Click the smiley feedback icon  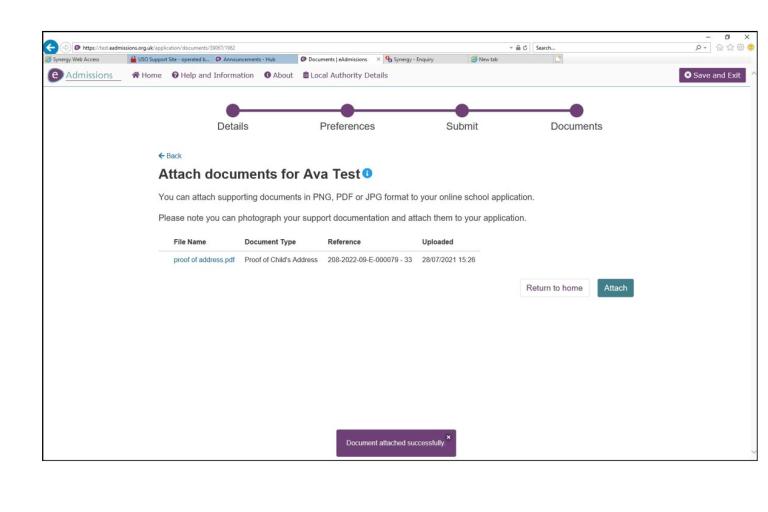751,48
